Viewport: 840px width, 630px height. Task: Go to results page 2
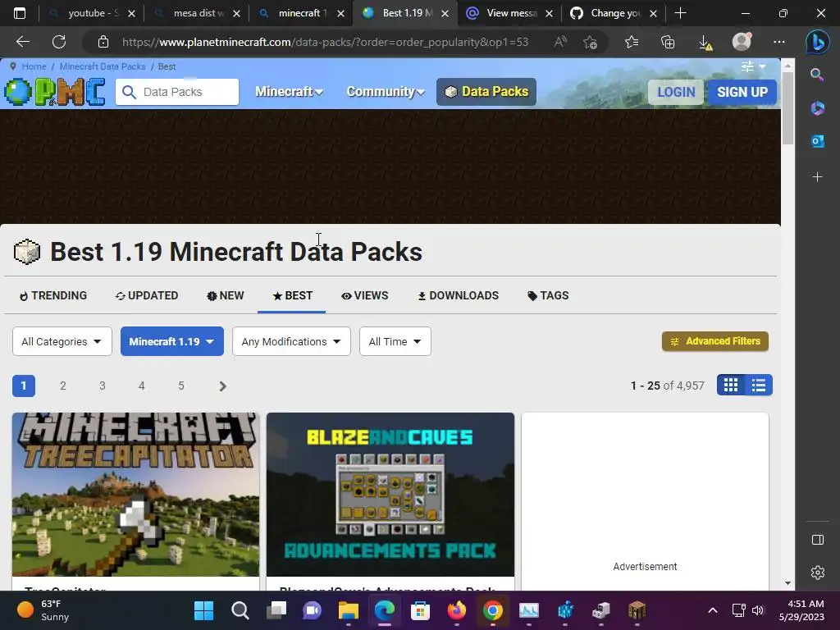[62, 386]
